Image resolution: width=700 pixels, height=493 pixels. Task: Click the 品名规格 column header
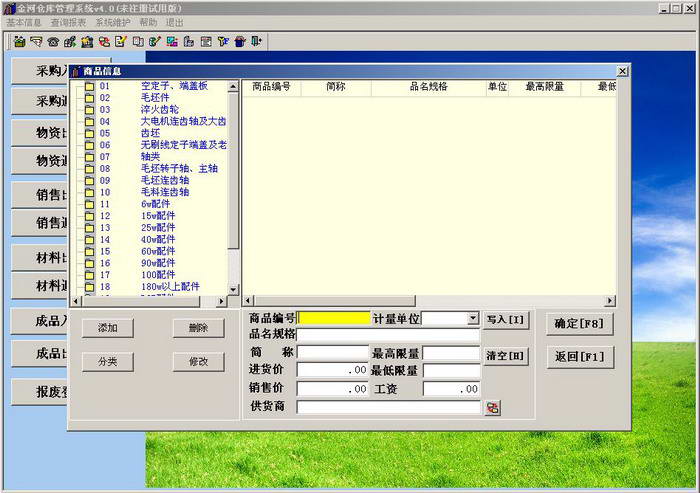429,87
